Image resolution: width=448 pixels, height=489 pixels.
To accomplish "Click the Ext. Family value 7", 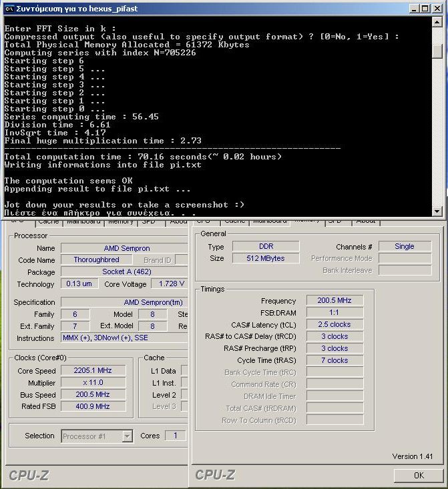I will pos(75,326).
